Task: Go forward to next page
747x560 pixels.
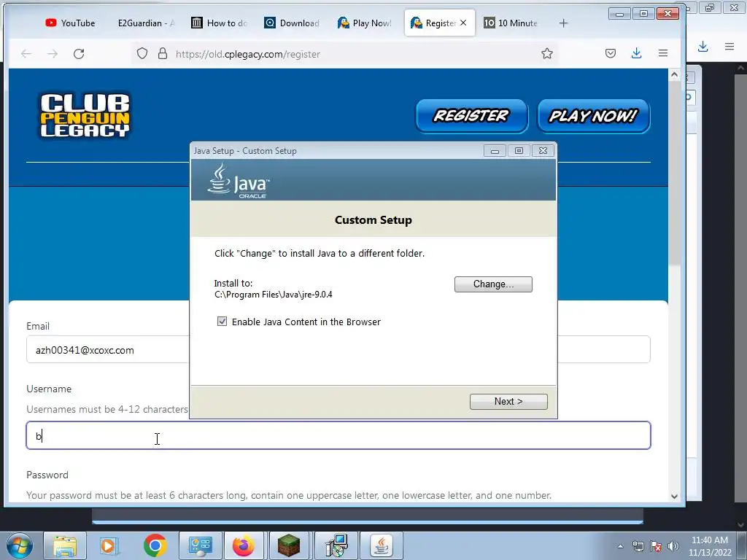Action: pyautogui.click(x=53, y=54)
